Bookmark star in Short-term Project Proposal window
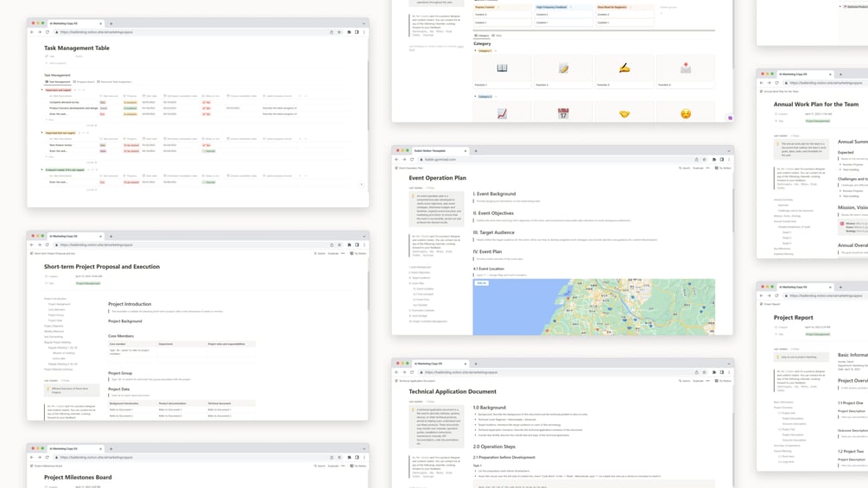This screenshot has height=488, width=868. tap(339, 244)
